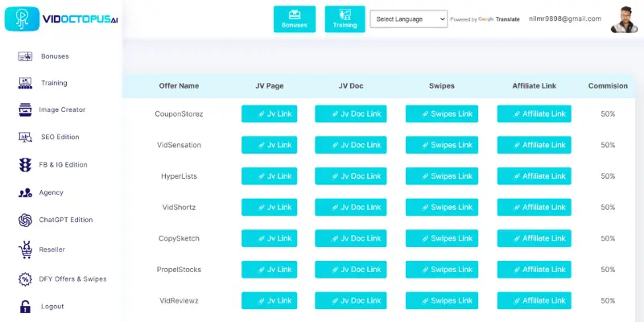Open Jv Link for CouponStorez

270,114
